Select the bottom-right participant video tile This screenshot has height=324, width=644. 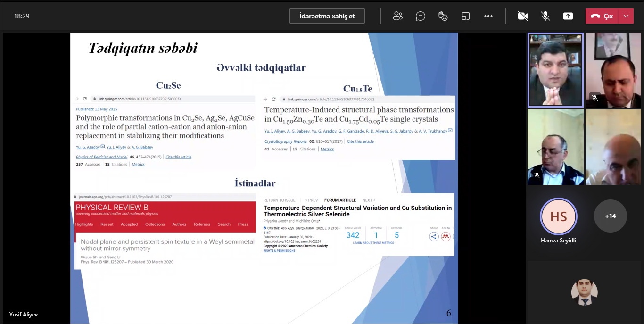(x=613, y=147)
